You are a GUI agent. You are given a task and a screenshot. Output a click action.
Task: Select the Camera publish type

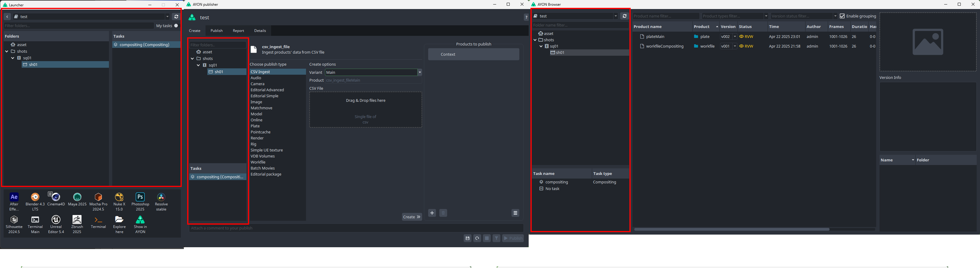pyautogui.click(x=277, y=84)
